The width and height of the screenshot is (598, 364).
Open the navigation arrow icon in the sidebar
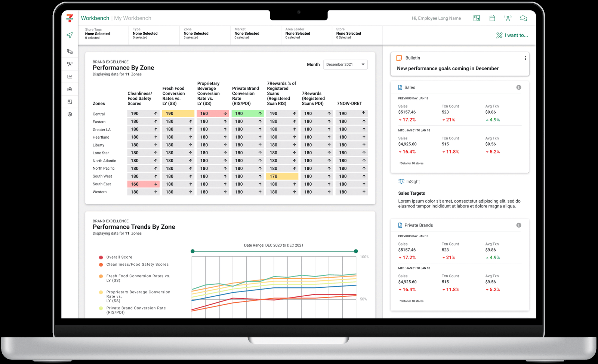pos(70,35)
